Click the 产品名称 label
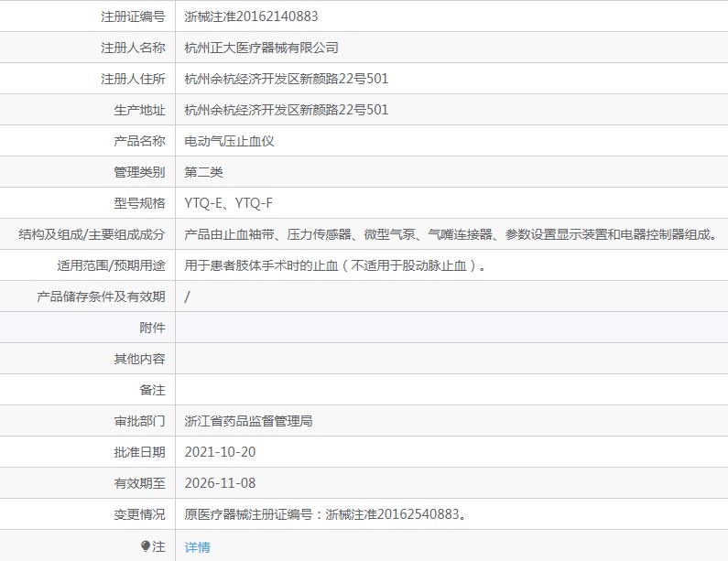728x561 pixels. [x=139, y=141]
